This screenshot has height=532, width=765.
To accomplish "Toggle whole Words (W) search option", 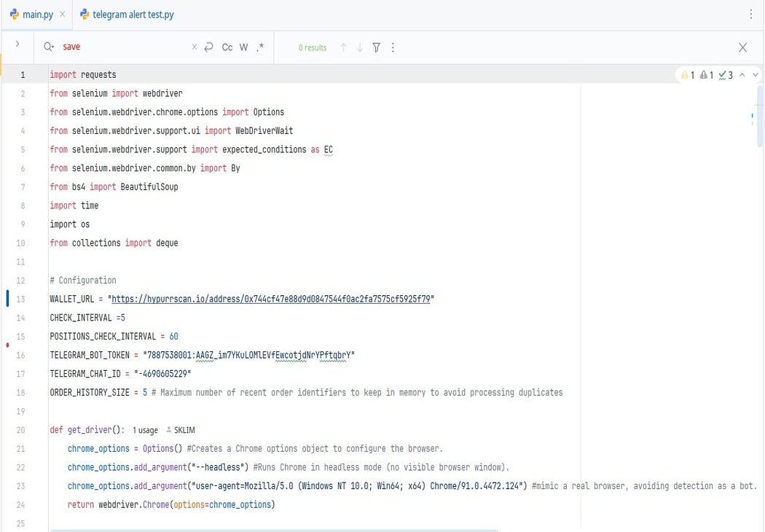I will pos(244,47).
